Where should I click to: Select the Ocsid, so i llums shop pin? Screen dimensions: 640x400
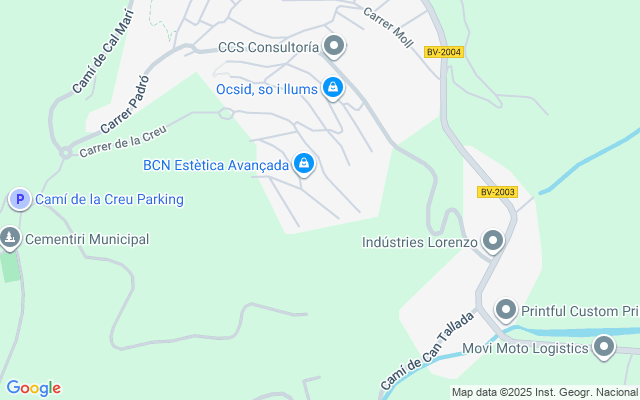[333, 88]
